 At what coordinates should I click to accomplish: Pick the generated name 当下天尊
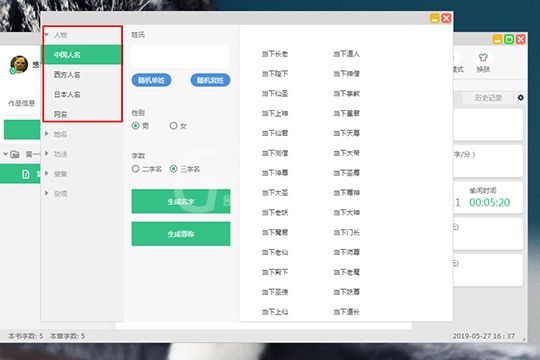tap(346, 133)
